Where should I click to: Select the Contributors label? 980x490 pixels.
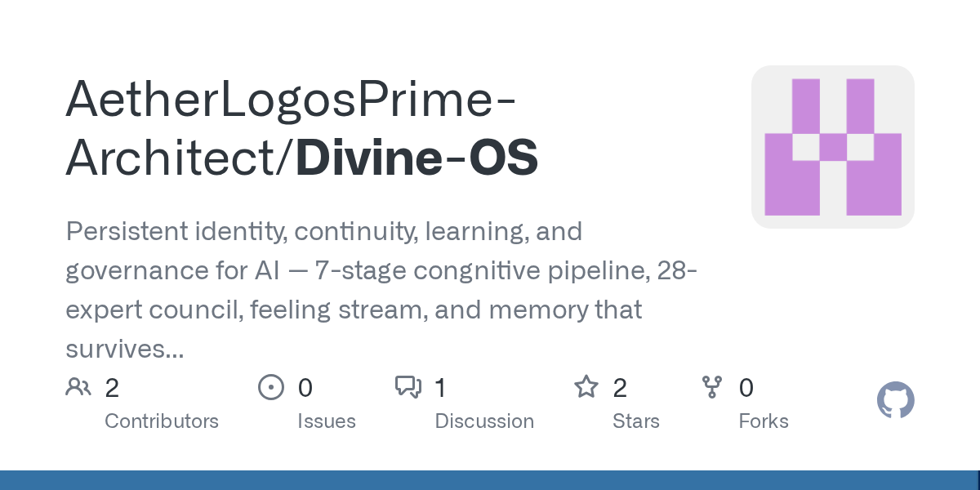(x=162, y=421)
